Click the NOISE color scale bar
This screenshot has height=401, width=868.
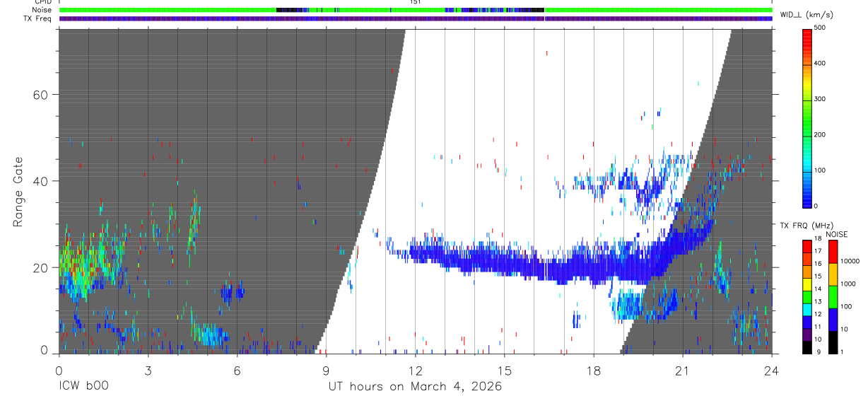tap(833, 297)
